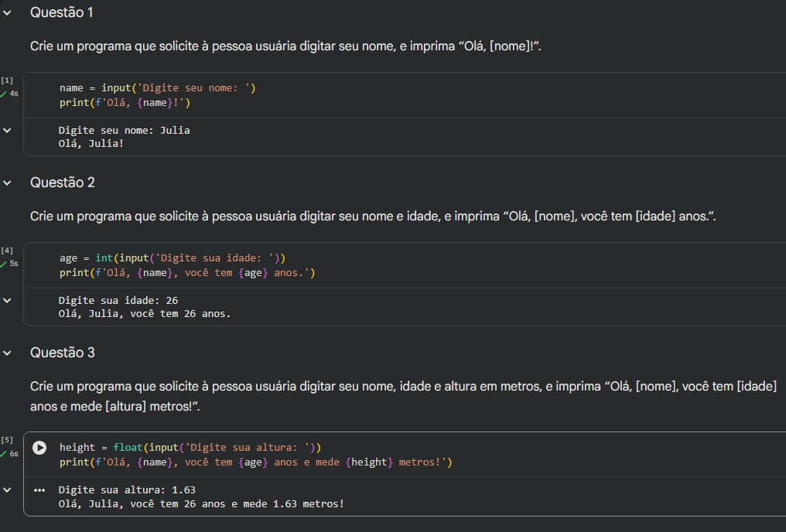Select the Questão 3 heading

click(62, 353)
